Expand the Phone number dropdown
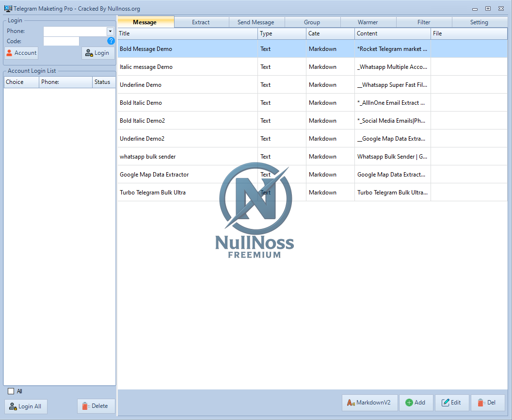 tap(110, 32)
